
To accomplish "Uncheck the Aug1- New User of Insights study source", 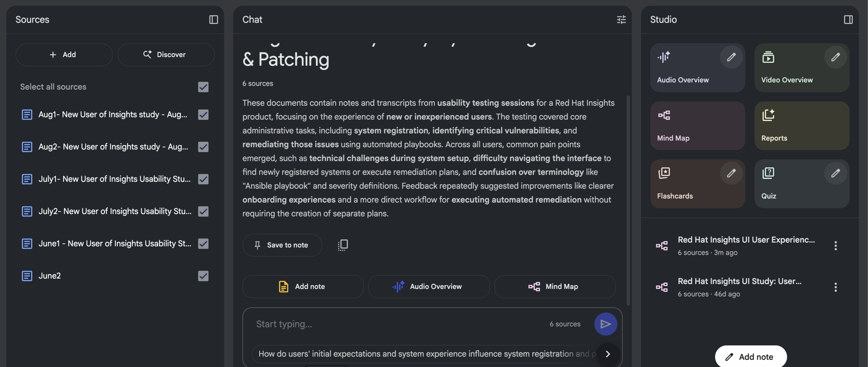I will click(203, 115).
